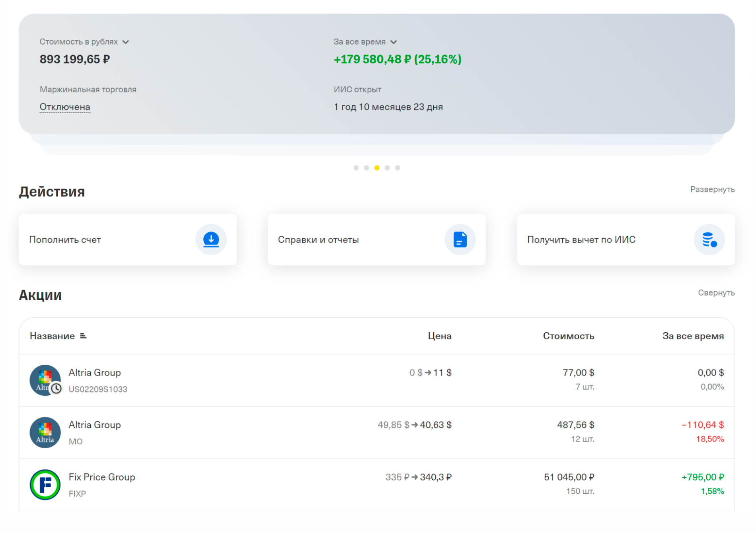Screen dimensions: 756x533
Task: Click portfolio value 893 199,65 ₽
Action: [75, 59]
